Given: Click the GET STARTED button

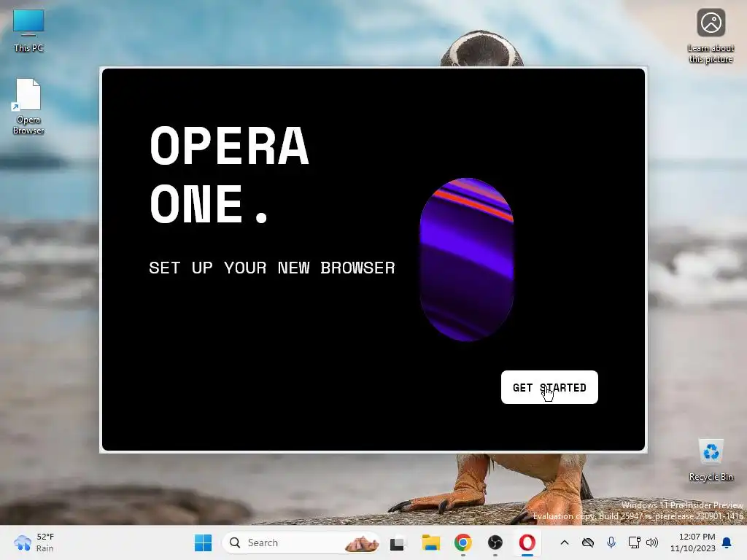Looking at the screenshot, I should (x=549, y=387).
